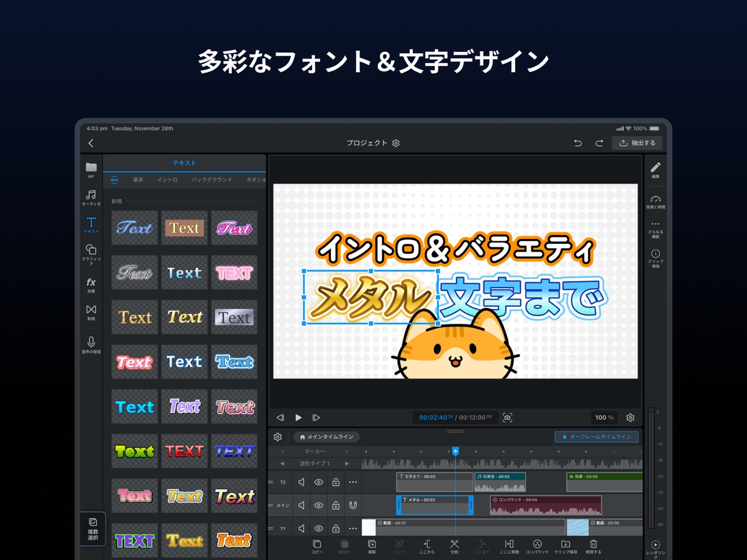Open the fx 効果 effects panel
Viewport: 747px width, 560px height.
(x=91, y=285)
